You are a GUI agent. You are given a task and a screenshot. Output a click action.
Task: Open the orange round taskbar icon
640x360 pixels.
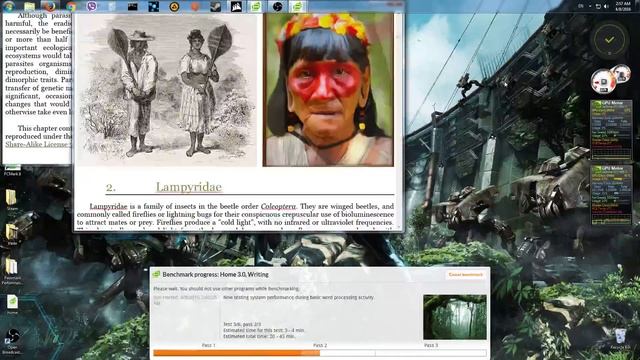(x=195, y=7)
